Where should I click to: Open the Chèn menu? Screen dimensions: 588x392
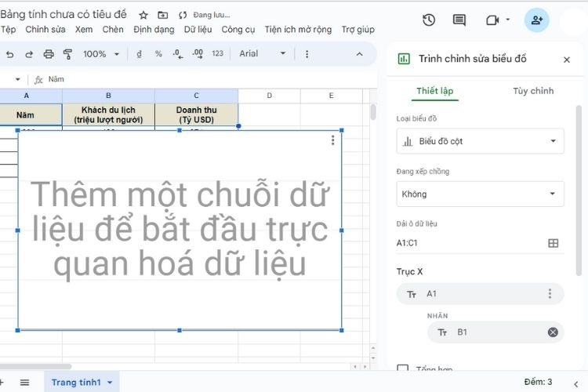[113, 29]
